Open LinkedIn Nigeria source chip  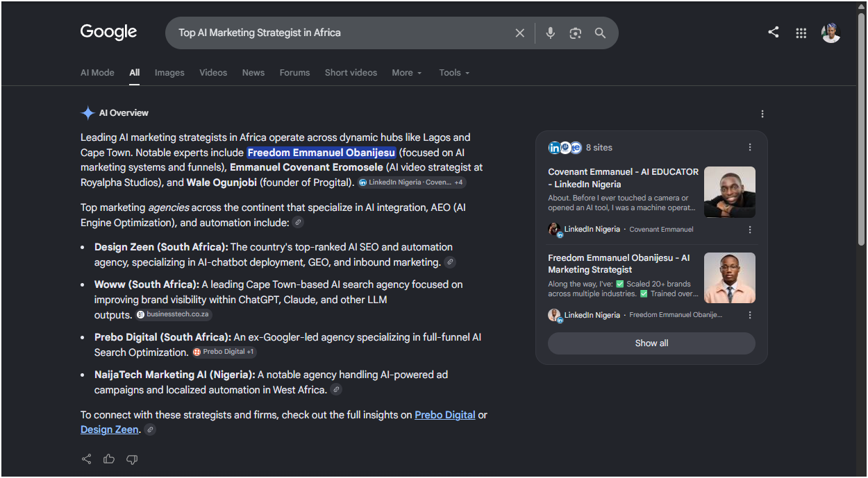411,182
